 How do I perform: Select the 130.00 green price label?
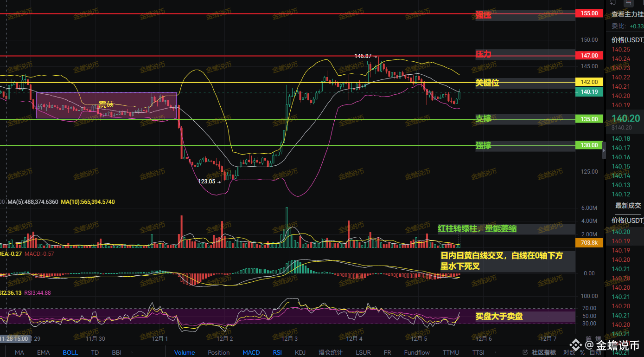589,145
